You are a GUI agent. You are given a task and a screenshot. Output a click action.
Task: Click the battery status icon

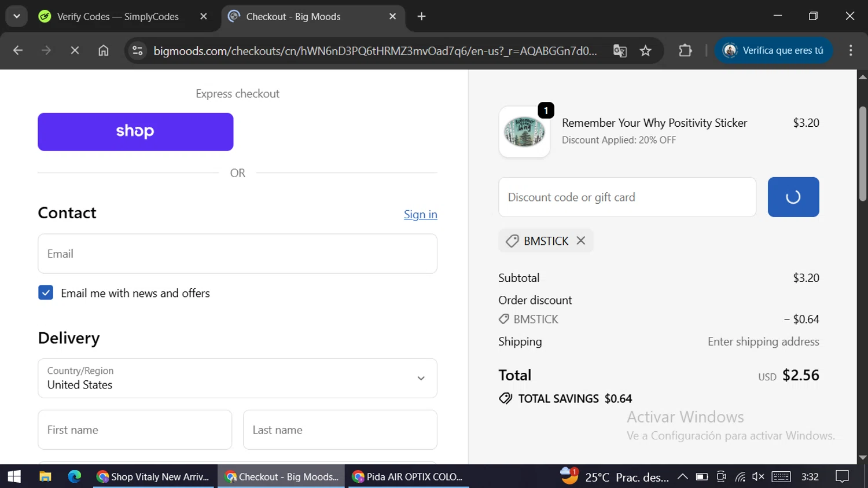(x=702, y=476)
